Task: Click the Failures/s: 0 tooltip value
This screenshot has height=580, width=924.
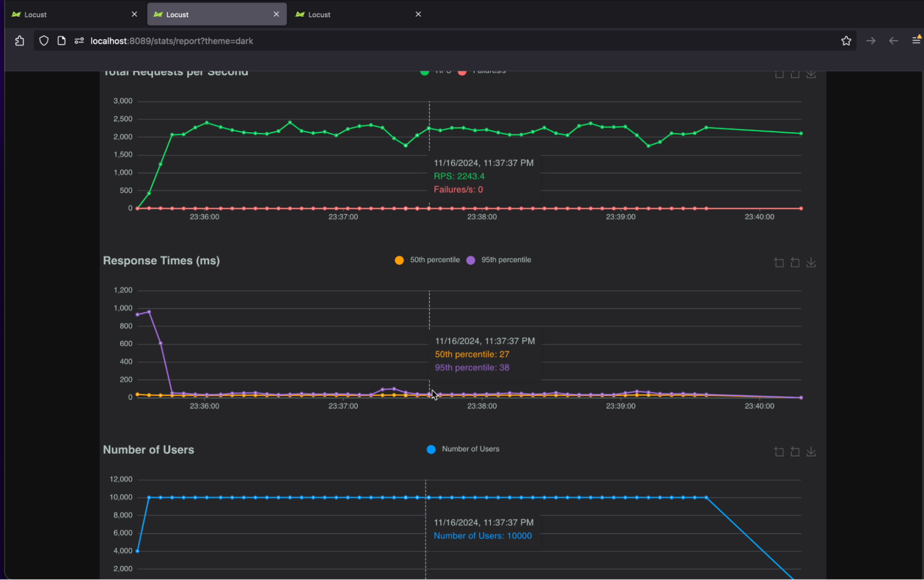Action: (x=458, y=189)
